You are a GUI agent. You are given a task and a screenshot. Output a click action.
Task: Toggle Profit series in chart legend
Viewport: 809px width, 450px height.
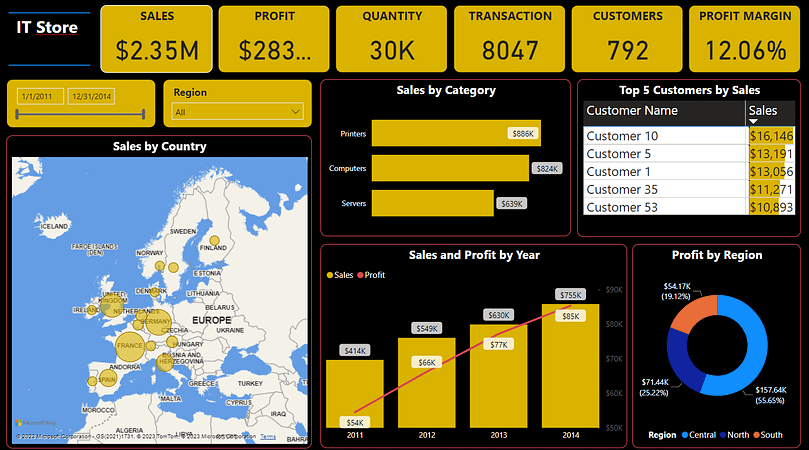click(x=370, y=274)
